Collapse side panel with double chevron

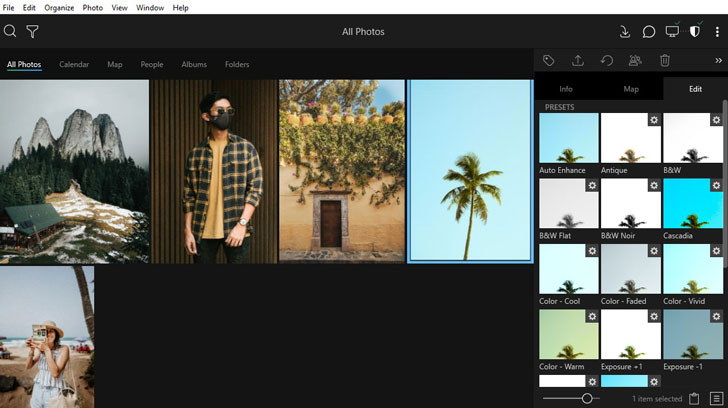coord(718,61)
